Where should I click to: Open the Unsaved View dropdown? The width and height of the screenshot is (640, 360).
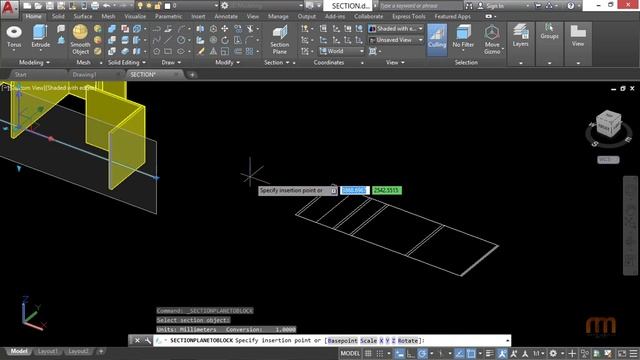click(x=396, y=40)
